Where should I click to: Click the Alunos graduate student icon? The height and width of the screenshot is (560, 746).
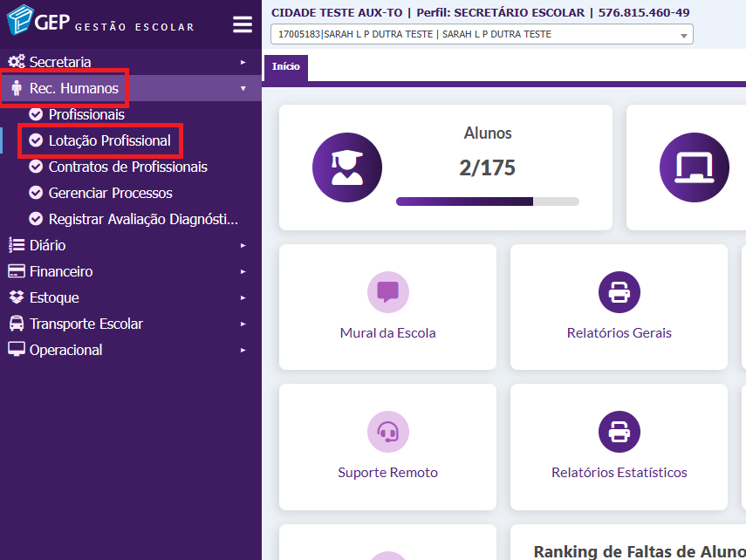[347, 167]
